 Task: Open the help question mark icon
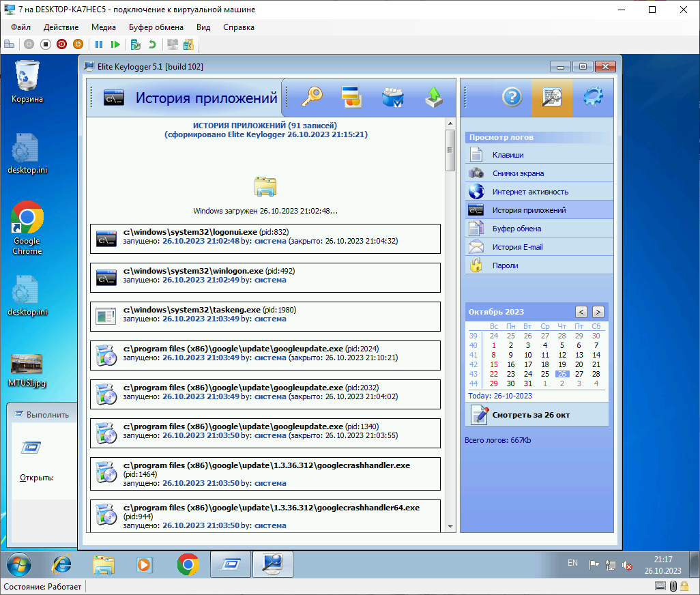tap(512, 97)
